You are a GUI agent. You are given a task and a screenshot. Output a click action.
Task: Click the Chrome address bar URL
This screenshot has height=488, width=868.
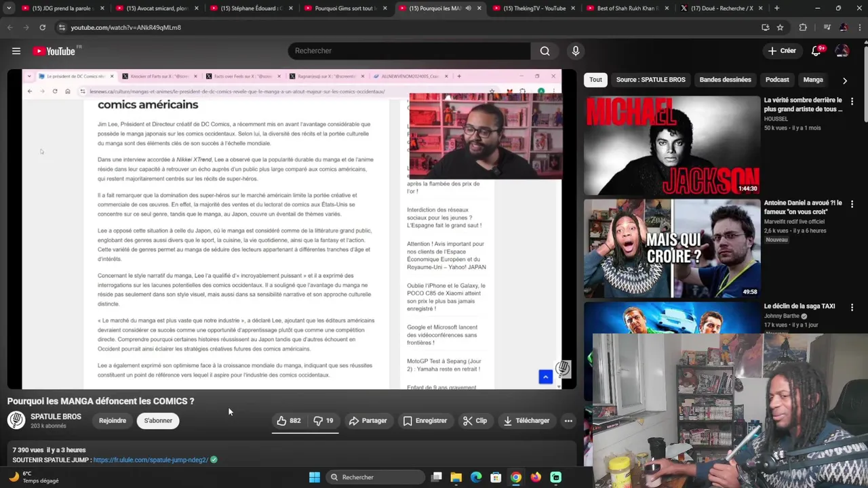click(x=126, y=27)
